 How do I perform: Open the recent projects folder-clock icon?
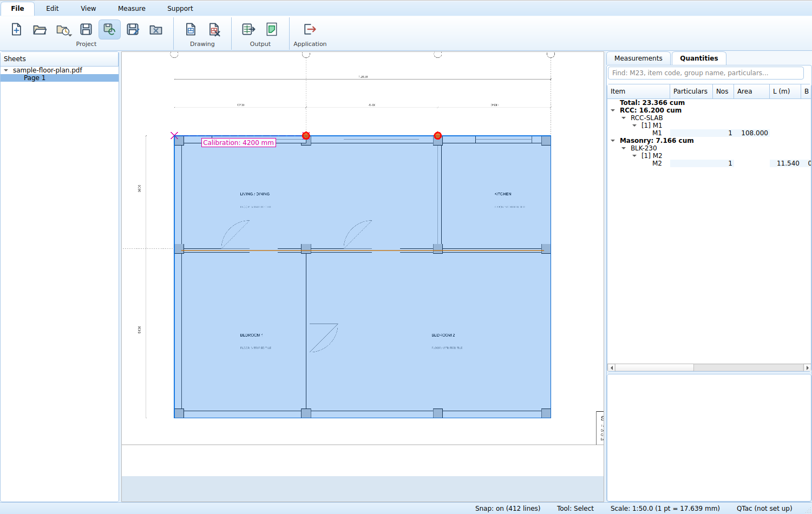(x=63, y=29)
